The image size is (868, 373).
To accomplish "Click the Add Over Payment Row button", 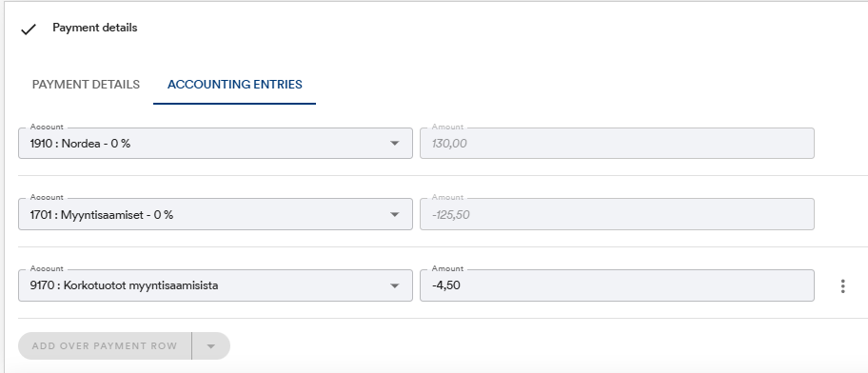I will coord(105,346).
